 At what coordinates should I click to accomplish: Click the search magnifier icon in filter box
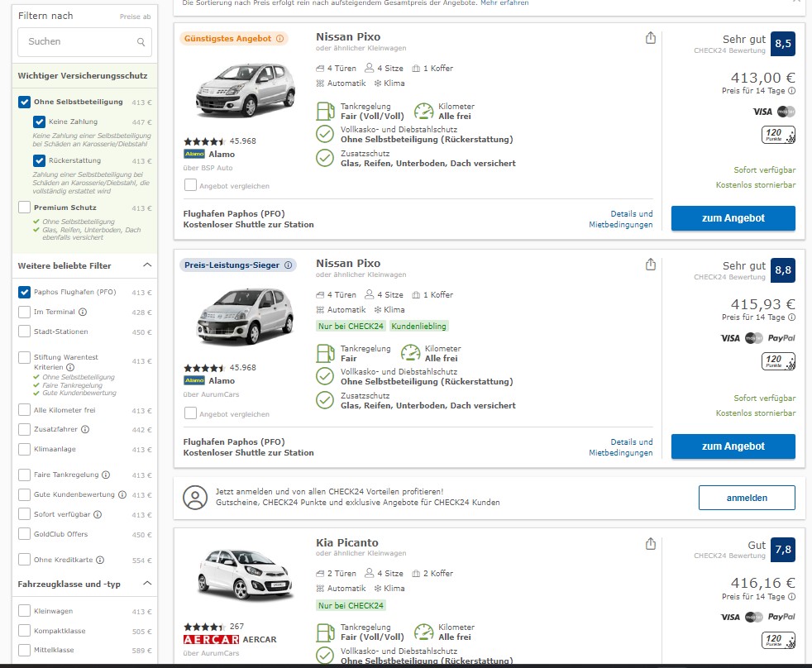pyautogui.click(x=141, y=42)
